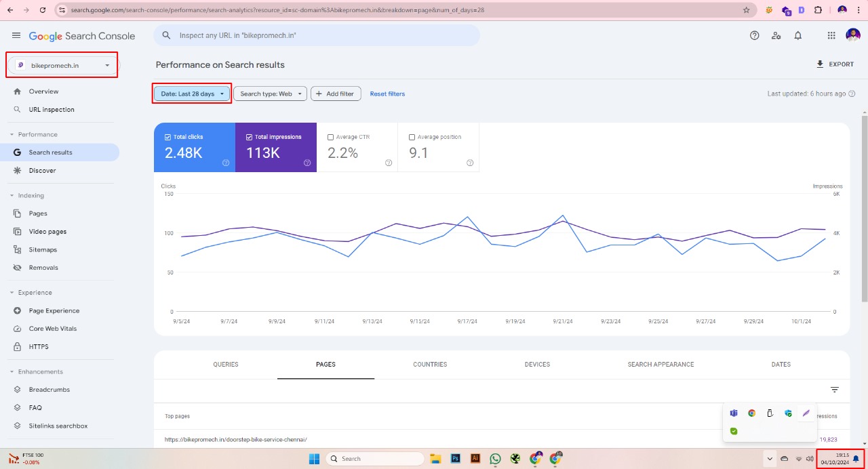The height and width of the screenshot is (469, 868).
Task: Open the Google apps grid icon
Action: tap(831, 36)
